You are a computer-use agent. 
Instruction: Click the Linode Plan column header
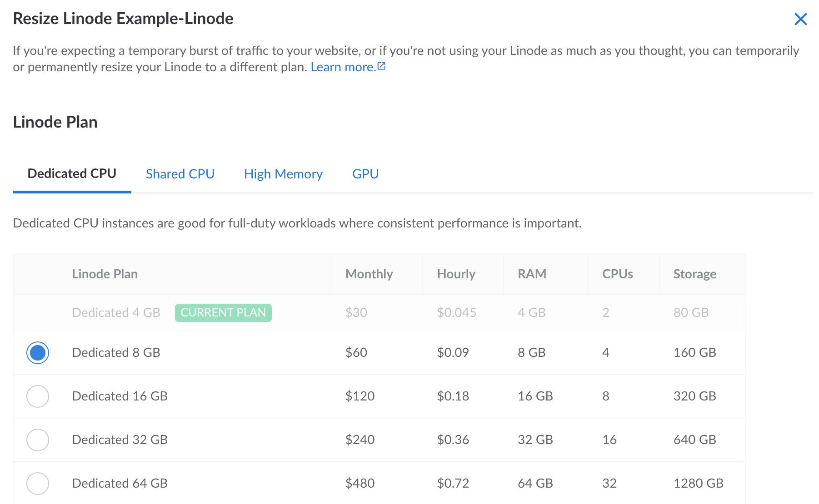coord(105,274)
